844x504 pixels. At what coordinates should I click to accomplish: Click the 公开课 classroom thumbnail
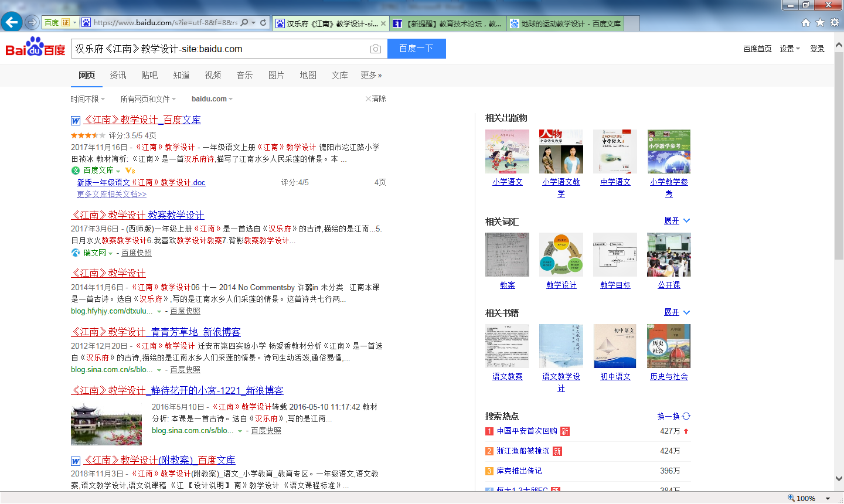tap(669, 254)
